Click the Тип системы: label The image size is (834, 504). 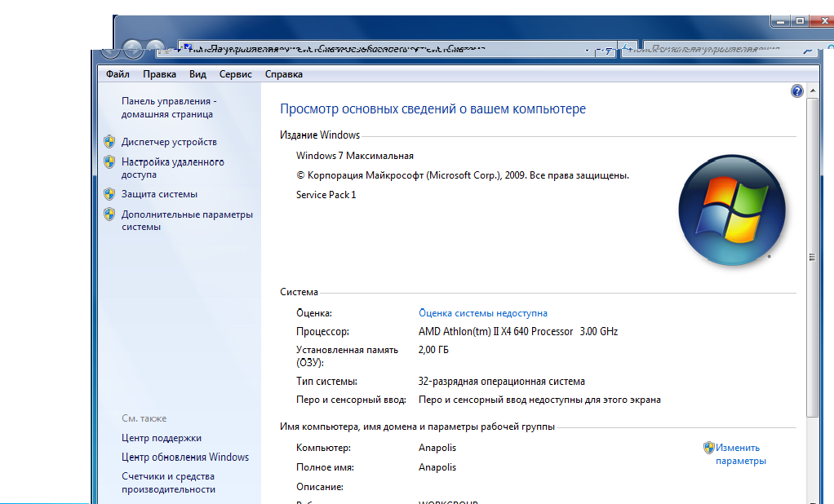(326, 381)
